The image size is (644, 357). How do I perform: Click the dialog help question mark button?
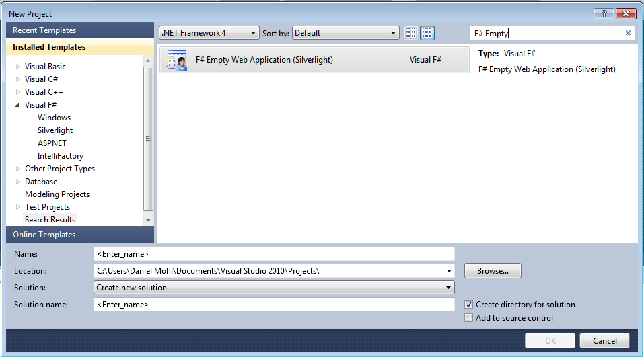pos(604,13)
